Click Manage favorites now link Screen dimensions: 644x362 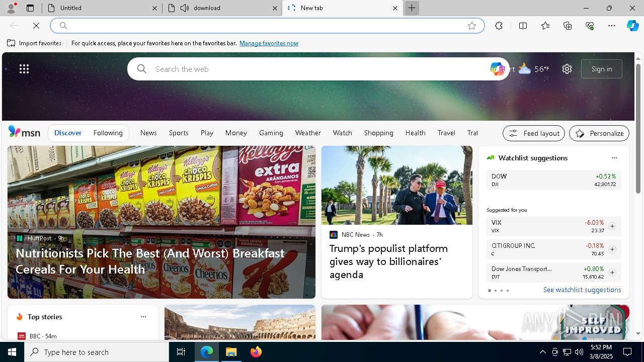(269, 43)
